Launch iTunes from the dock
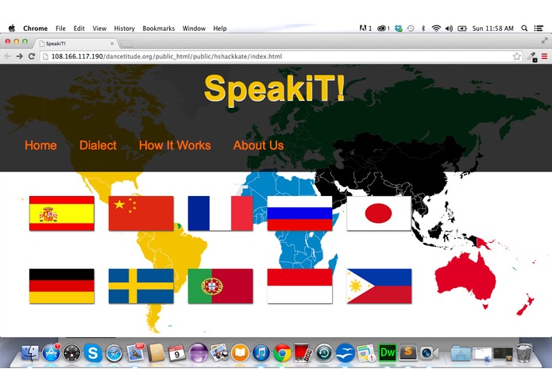552x392 pixels. (x=261, y=352)
